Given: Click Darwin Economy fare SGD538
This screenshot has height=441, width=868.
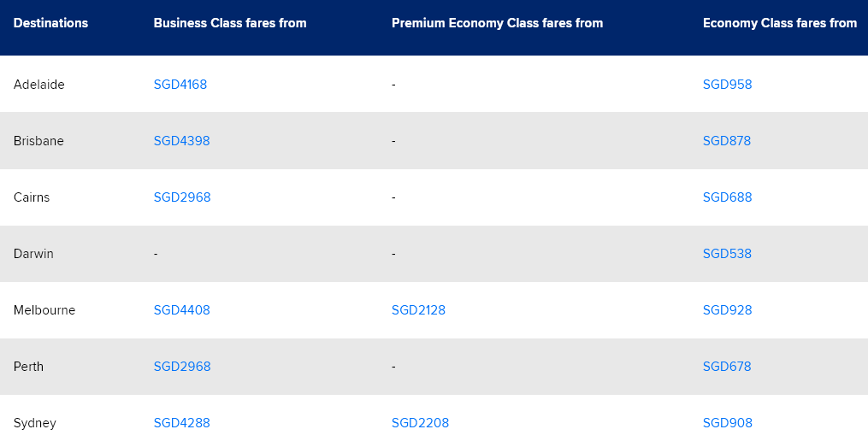Looking at the screenshot, I should click(727, 254).
